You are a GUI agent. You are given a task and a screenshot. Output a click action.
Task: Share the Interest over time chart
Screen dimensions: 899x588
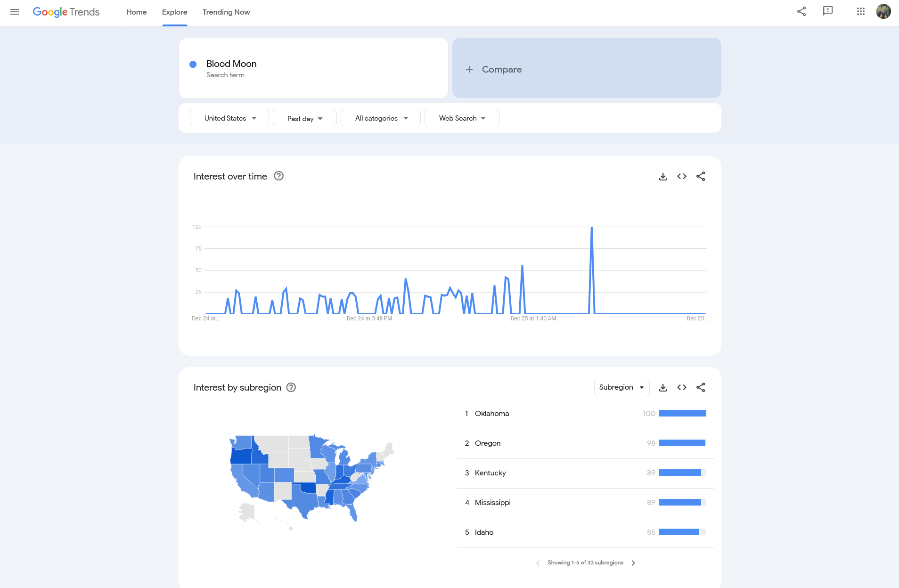701,176
